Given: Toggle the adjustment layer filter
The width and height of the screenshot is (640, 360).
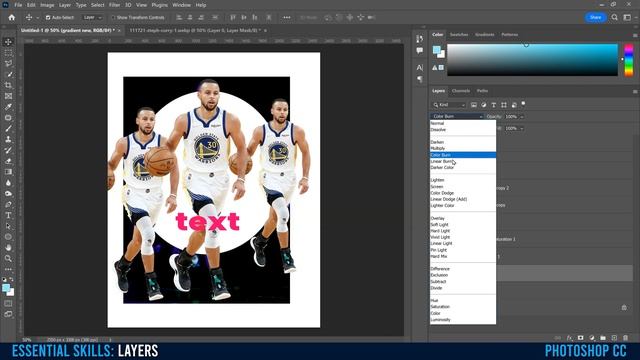Looking at the screenshot, I should (484, 105).
